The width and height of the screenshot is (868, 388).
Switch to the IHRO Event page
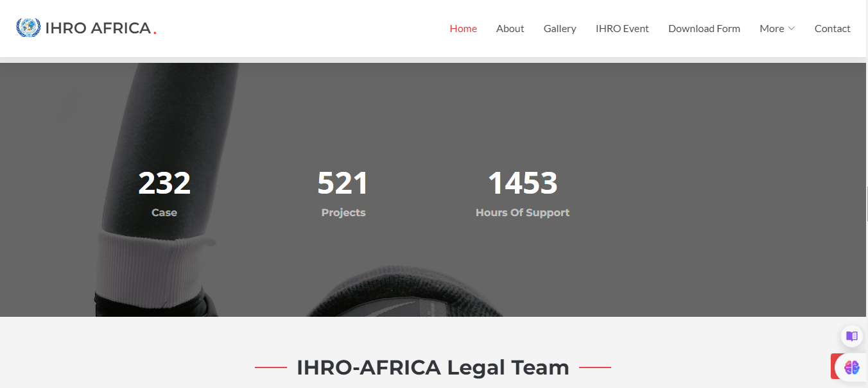coord(622,28)
